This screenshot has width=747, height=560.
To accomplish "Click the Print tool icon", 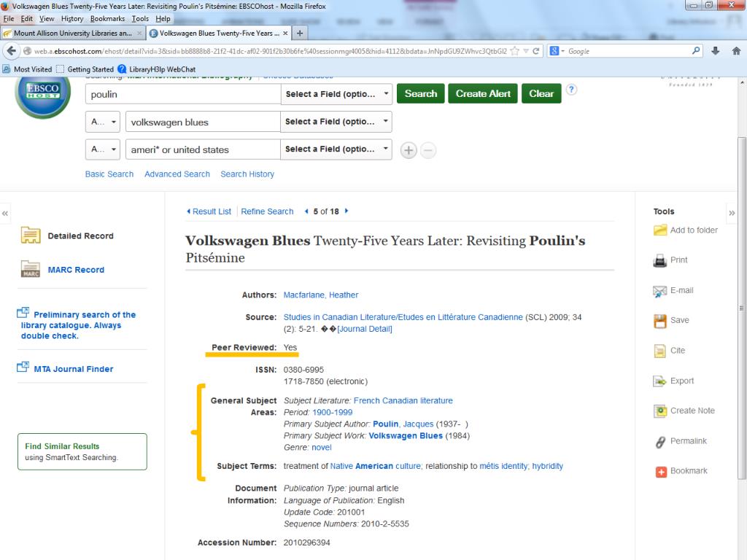I will click(x=659, y=260).
